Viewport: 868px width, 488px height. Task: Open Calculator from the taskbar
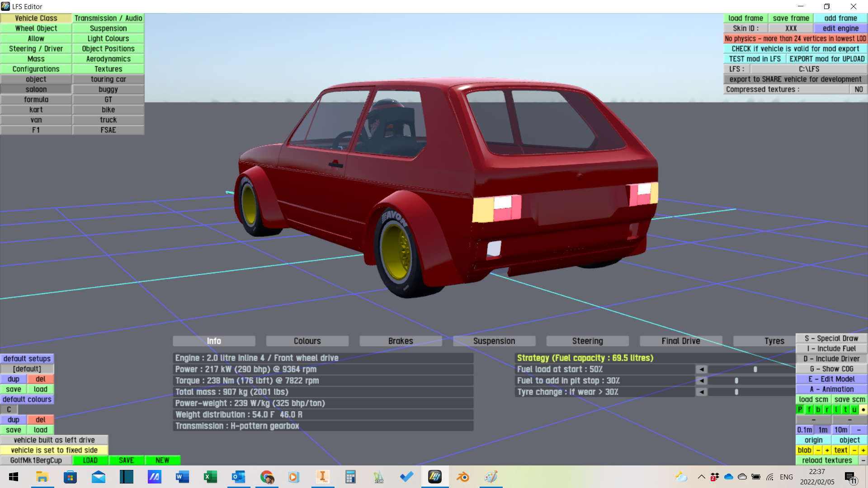[350, 477]
